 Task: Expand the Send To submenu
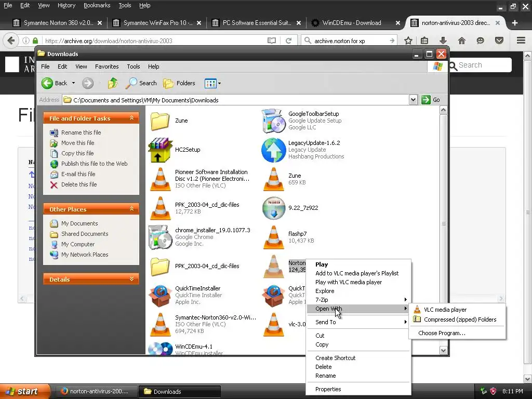pos(358,322)
